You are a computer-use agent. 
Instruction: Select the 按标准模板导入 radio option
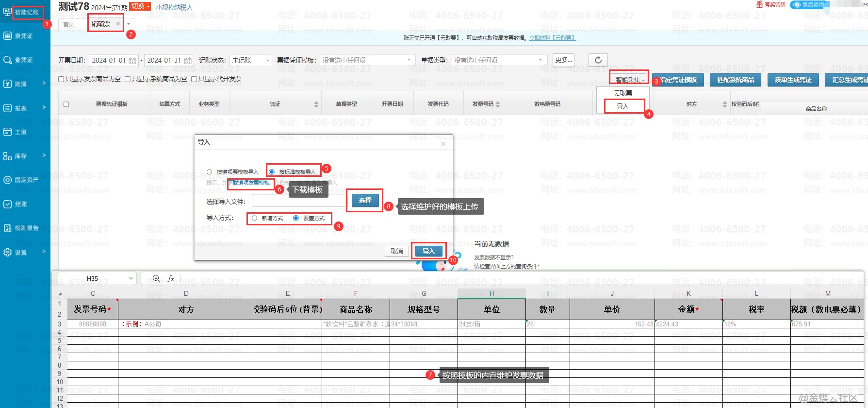[272, 172]
